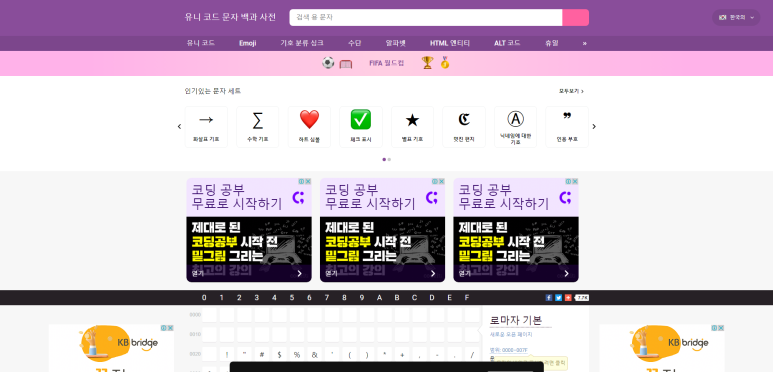Viewport: 773px width, 372px height.
Task: Click the gold medal emoji in banner
Action: [x=445, y=63]
